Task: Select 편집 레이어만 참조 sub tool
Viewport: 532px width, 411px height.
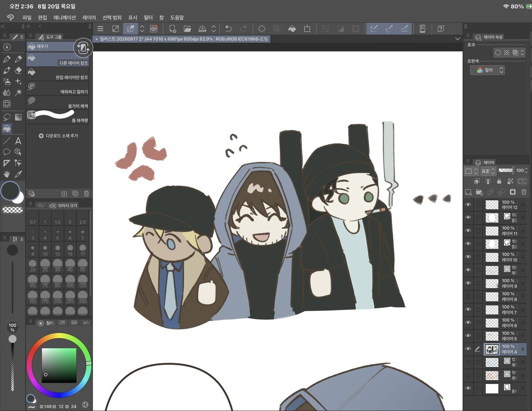Action: tap(58, 74)
